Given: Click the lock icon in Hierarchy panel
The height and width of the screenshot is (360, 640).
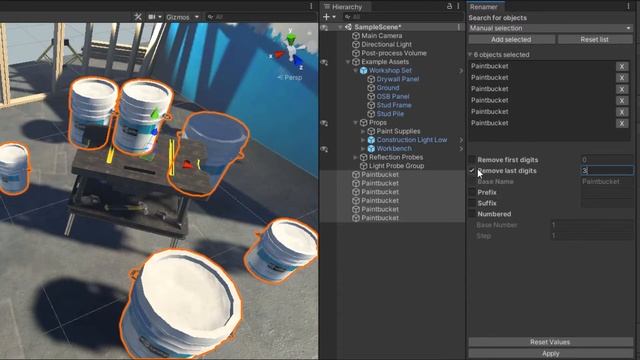Looking at the screenshot, I should coord(449,6).
